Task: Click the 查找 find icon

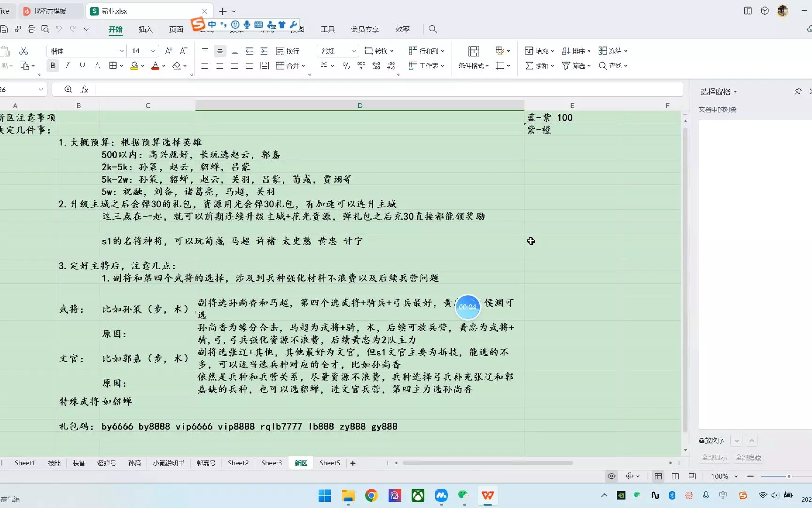Action: 603,66
